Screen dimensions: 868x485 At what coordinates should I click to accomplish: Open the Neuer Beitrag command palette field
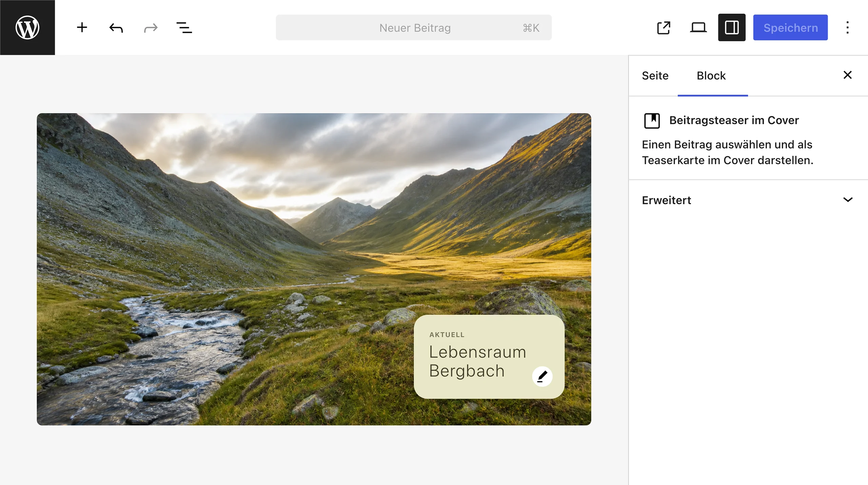(414, 27)
